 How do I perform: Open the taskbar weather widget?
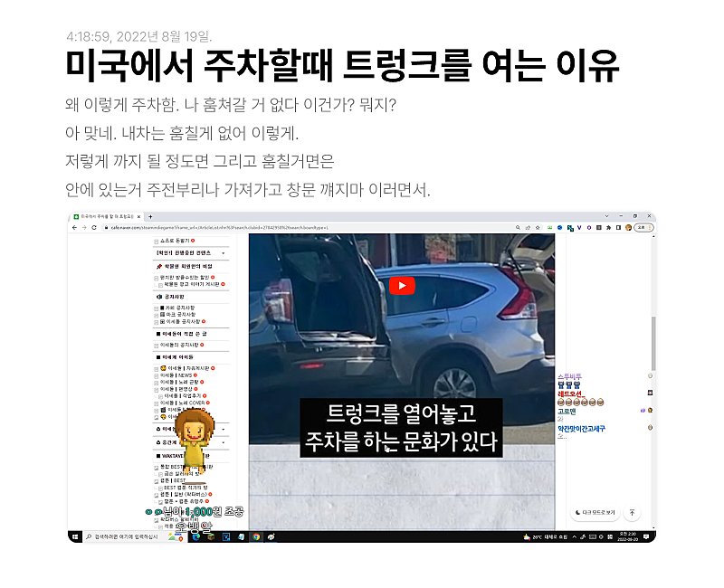click(x=545, y=536)
